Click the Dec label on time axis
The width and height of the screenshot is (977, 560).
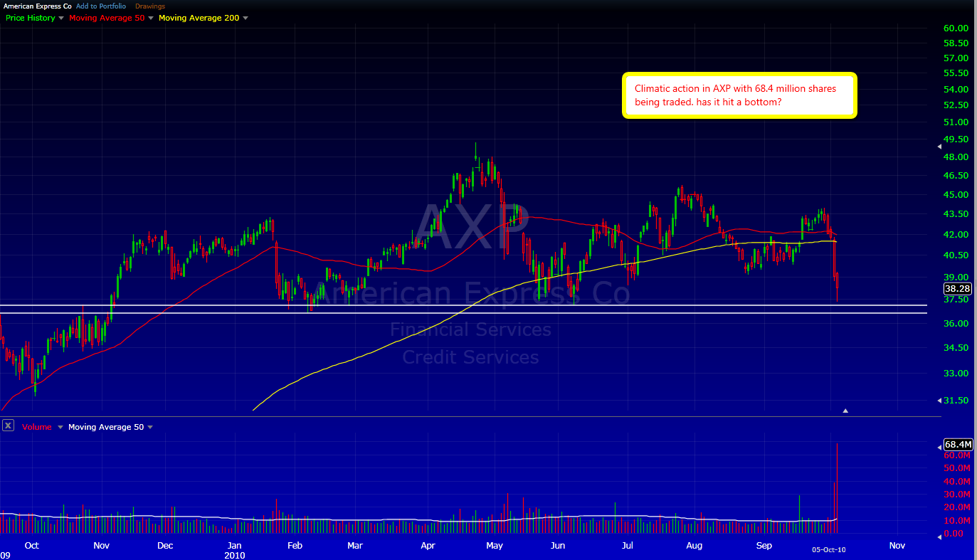click(165, 546)
